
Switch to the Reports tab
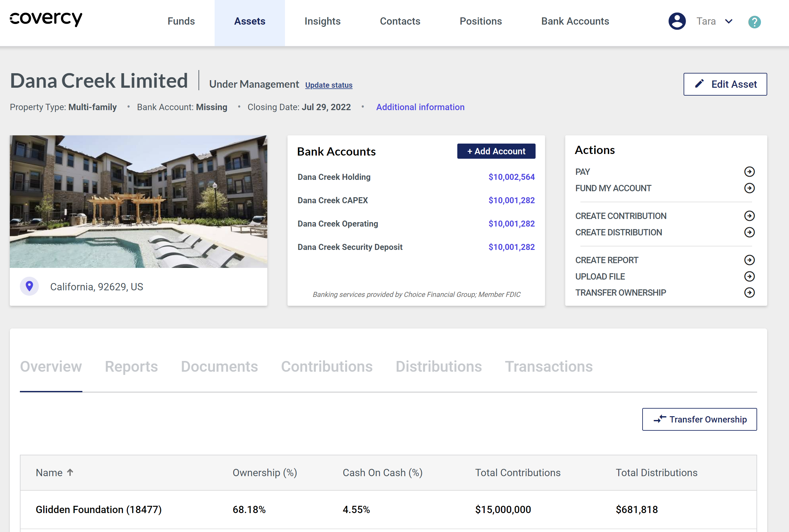pos(131,366)
